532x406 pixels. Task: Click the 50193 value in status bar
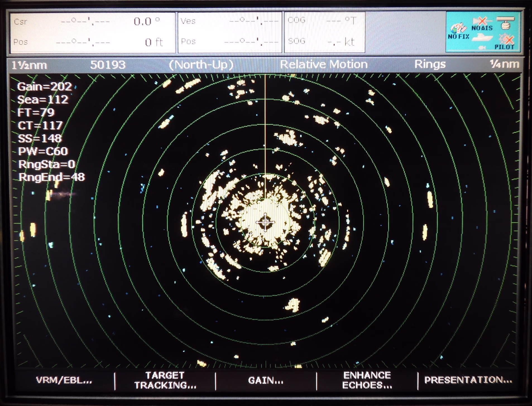point(108,65)
